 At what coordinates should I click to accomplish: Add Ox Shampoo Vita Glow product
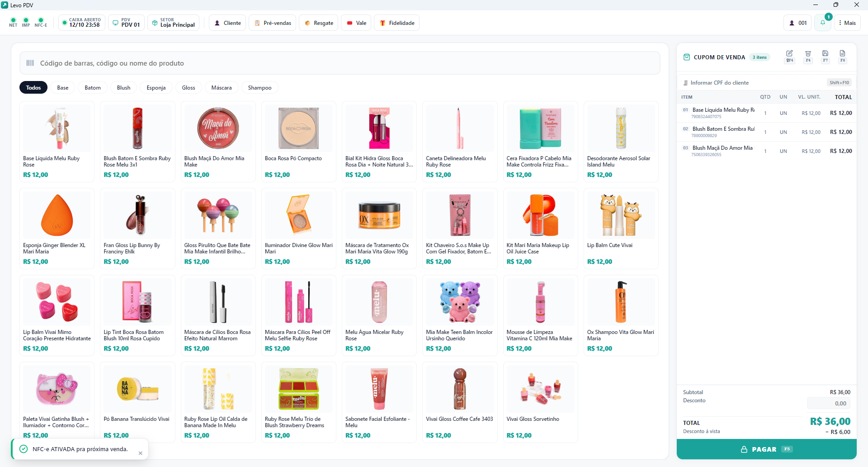[x=621, y=315]
